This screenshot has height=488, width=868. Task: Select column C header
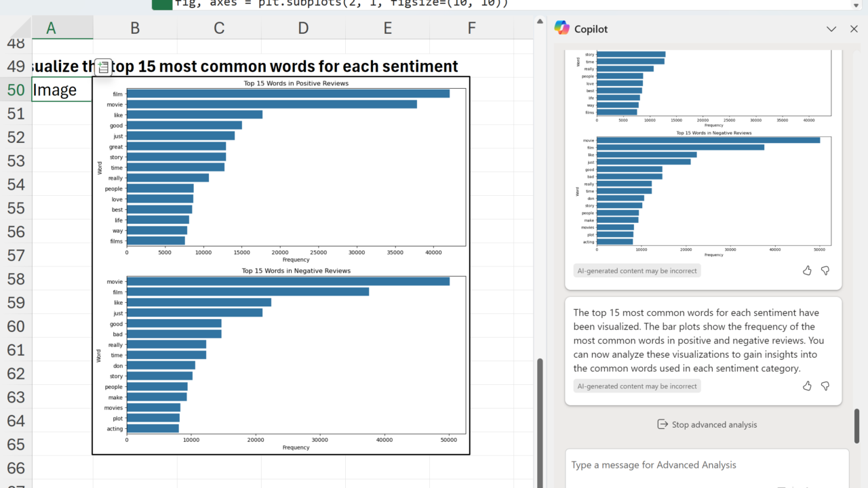[219, 28]
